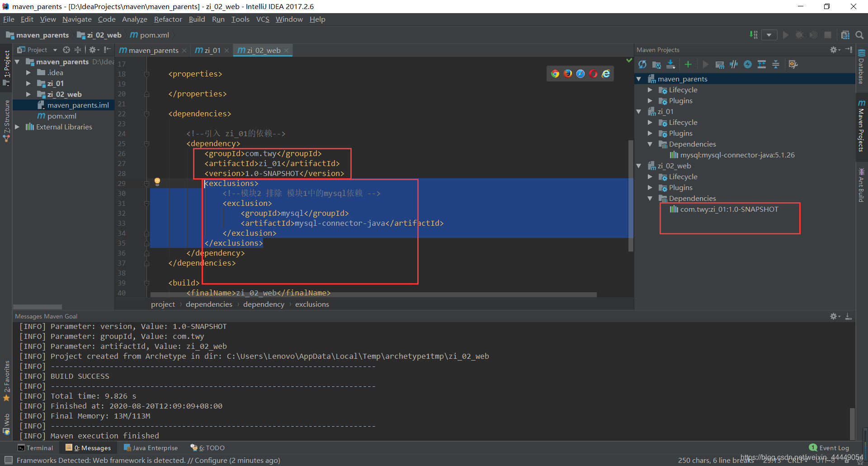Open run configuration dropdown

[x=769, y=35]
